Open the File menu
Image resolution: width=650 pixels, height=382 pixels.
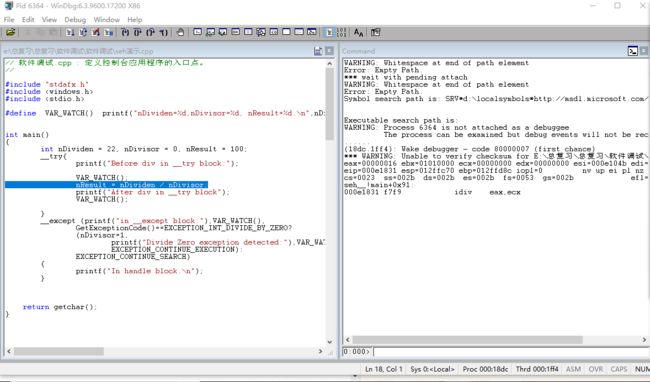click(9, 19)
